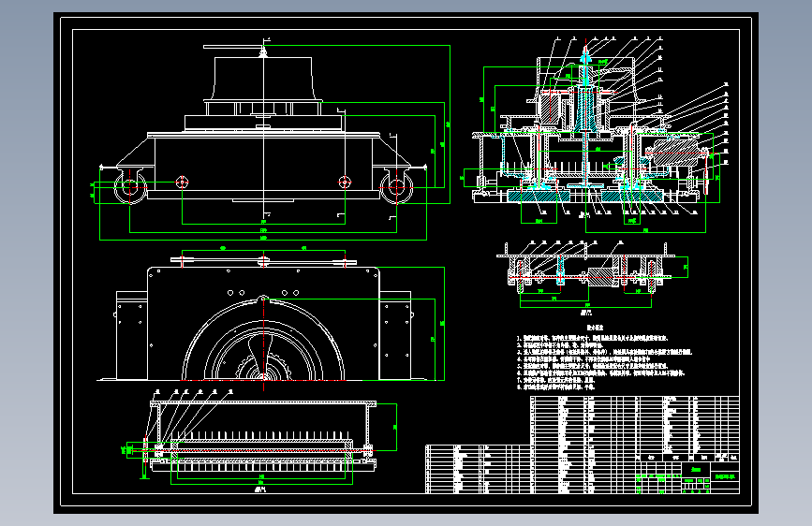Viewport: 812px width, 526px height.
Task: Click the knob atop the front view handle
Action: click(x=263, y=51)
